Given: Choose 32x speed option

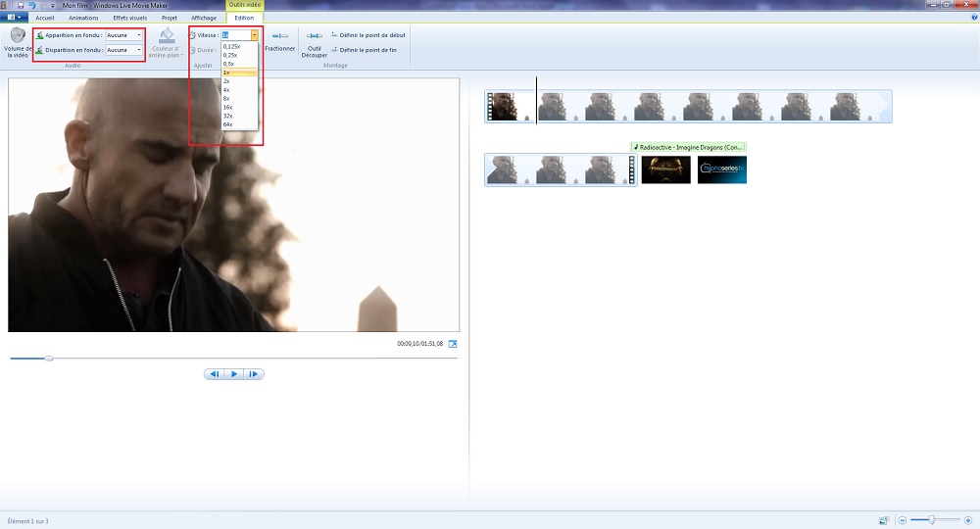Looking at the screenshot, I should (239, 117).
